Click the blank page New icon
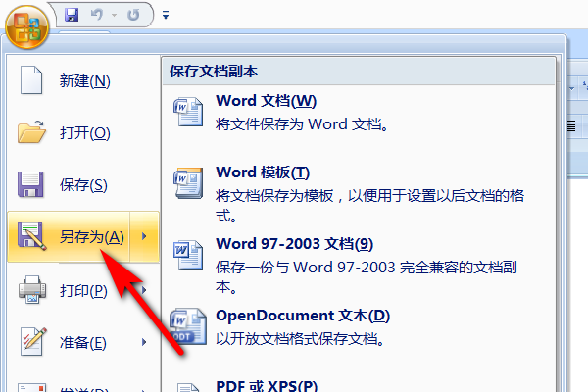 click(31, 80)
